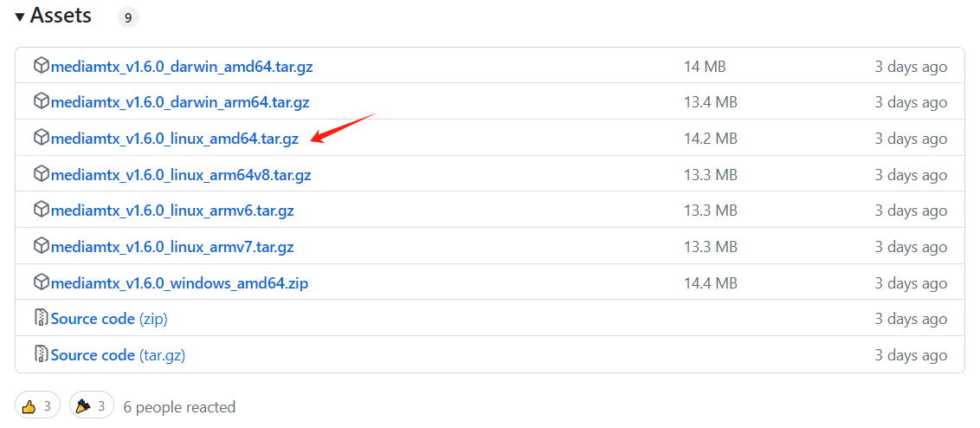Download Source code (zip) archive
This screenshot has width=980, height=428.
point(109,319)
